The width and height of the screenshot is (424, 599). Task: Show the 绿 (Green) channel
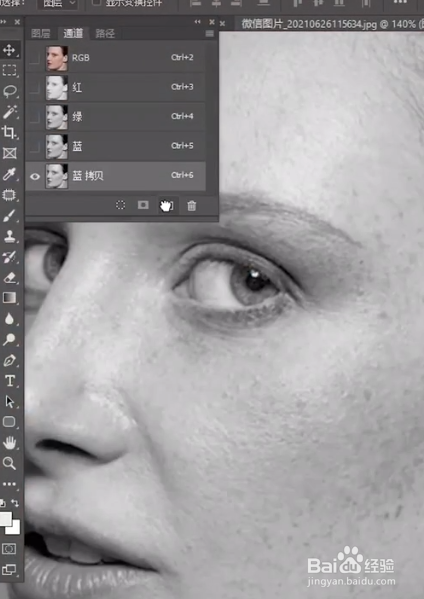tap(35, 117)
